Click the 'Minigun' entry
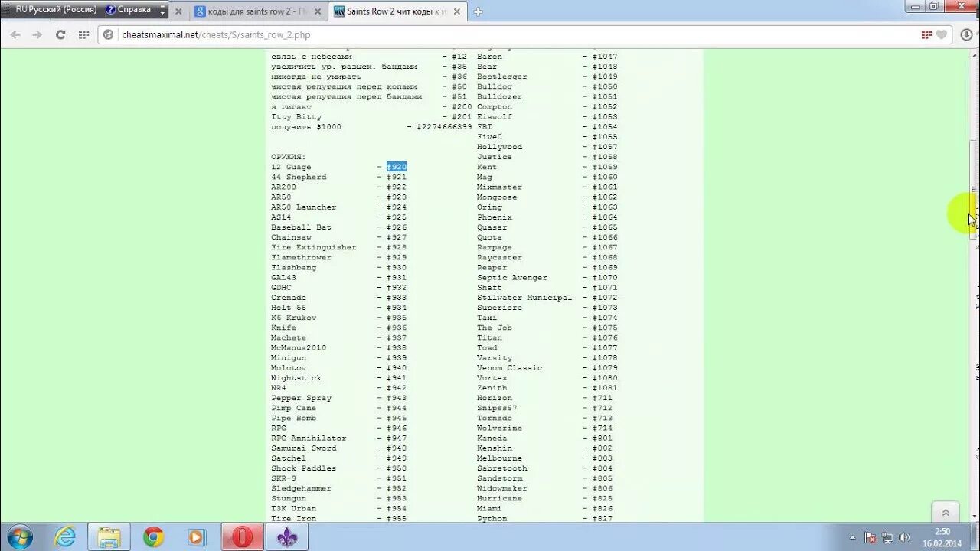 click(x=289, y=358)
